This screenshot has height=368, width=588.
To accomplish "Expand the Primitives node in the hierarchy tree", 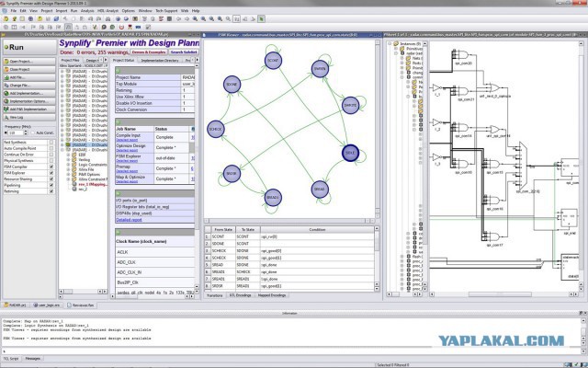I will [396, 49].
